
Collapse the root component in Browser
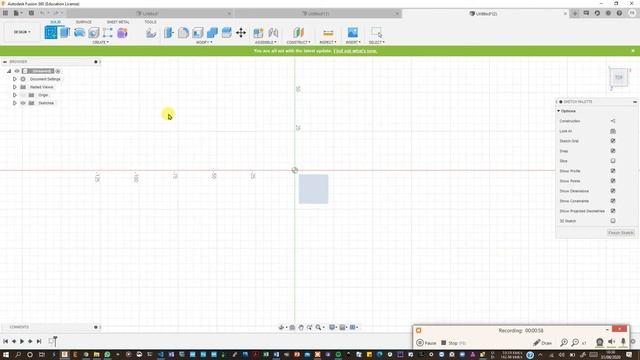tap(9, 71)
